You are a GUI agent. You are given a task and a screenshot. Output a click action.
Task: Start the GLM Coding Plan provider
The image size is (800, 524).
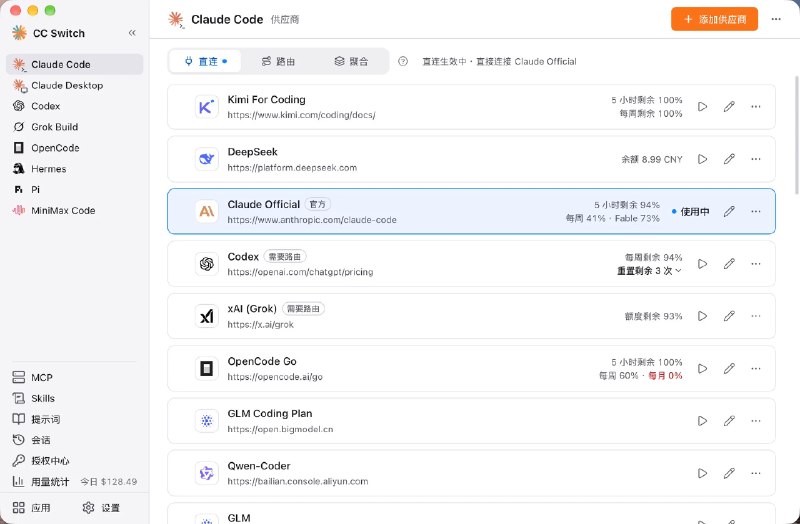703,421
